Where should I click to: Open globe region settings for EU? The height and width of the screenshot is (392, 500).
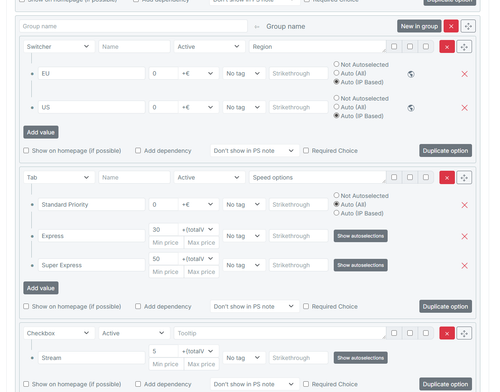coord(411,74)
